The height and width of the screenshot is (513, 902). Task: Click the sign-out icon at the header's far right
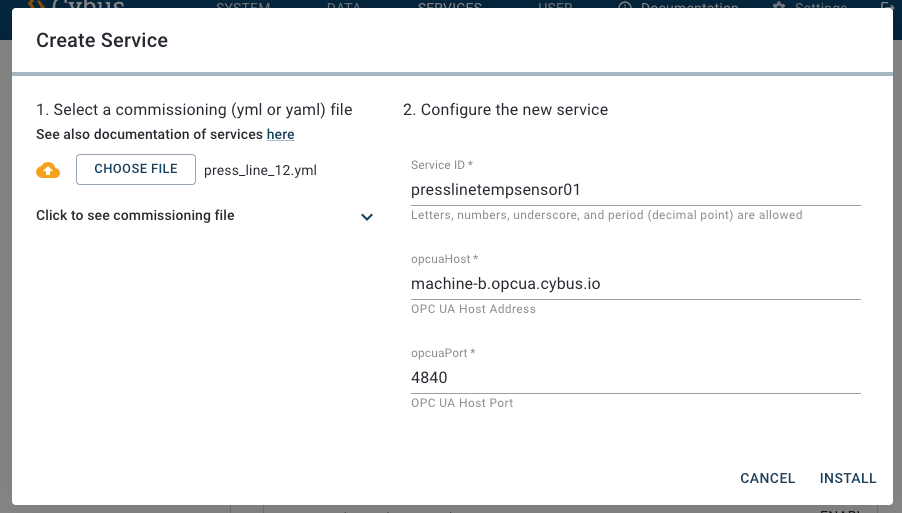point(885,6)
